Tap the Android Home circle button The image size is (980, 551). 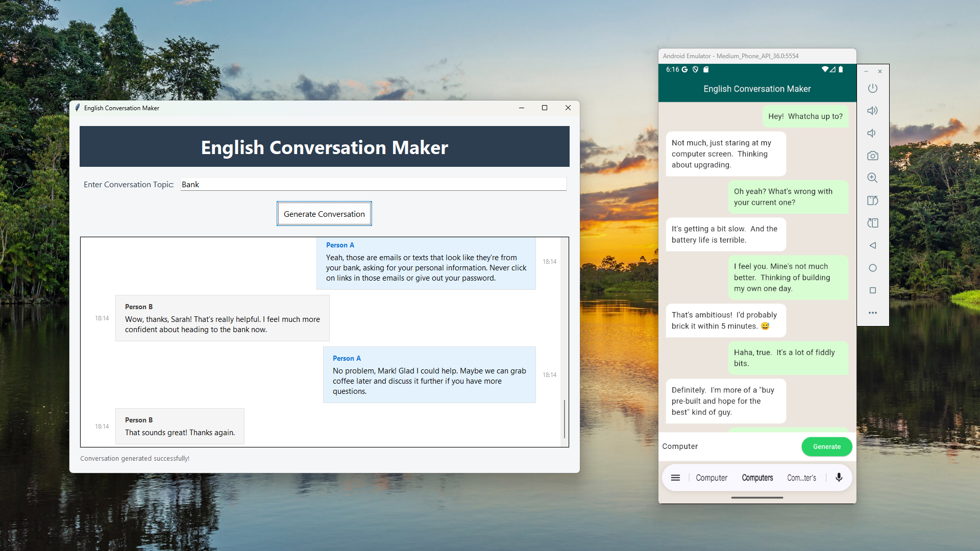[x=873, y=268]
